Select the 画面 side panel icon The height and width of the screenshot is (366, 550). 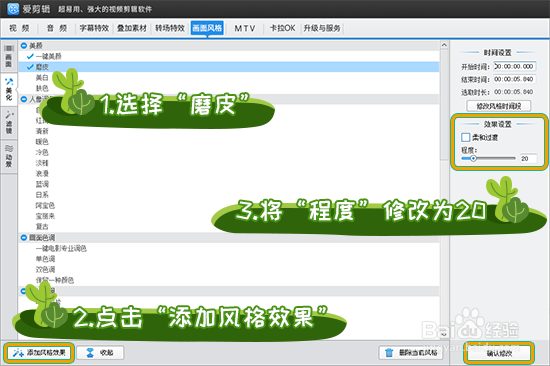click(9, 56)
